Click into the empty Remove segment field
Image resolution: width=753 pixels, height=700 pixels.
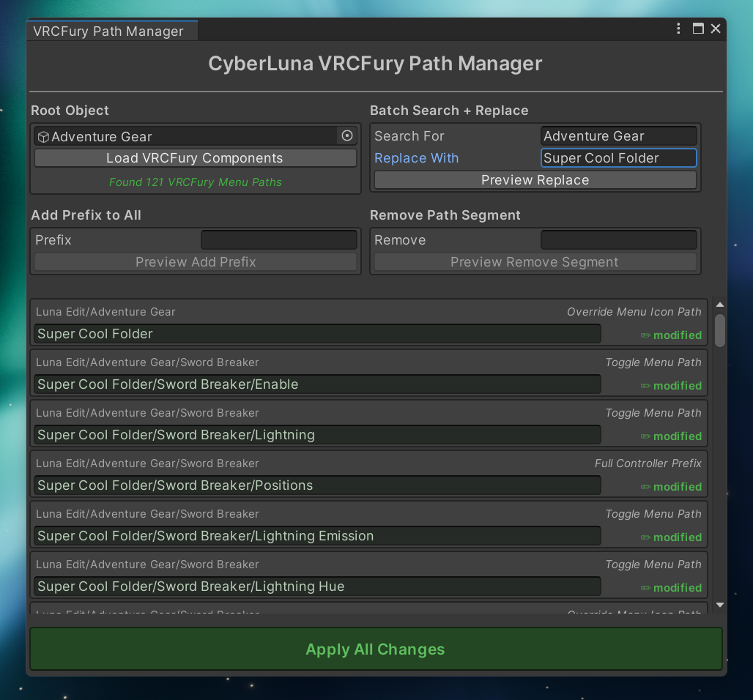coord(618,239)
